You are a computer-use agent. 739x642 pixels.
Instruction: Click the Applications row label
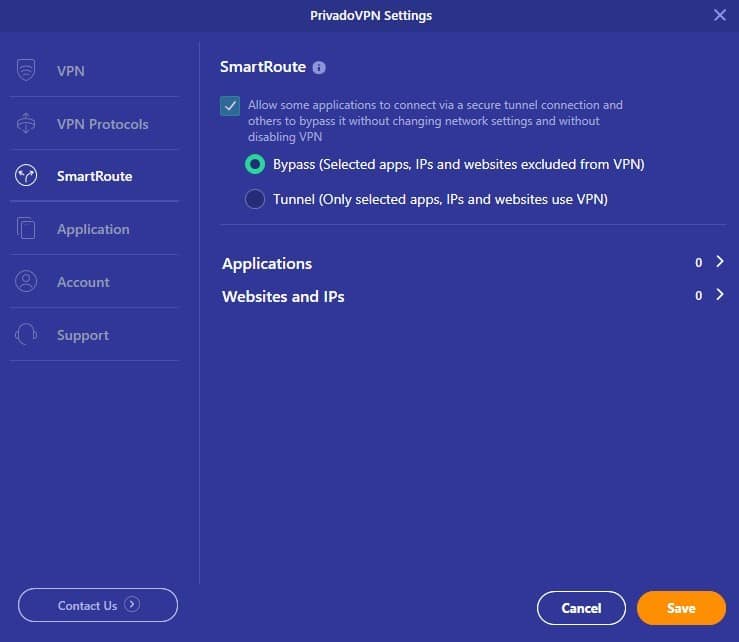(267, 264)
